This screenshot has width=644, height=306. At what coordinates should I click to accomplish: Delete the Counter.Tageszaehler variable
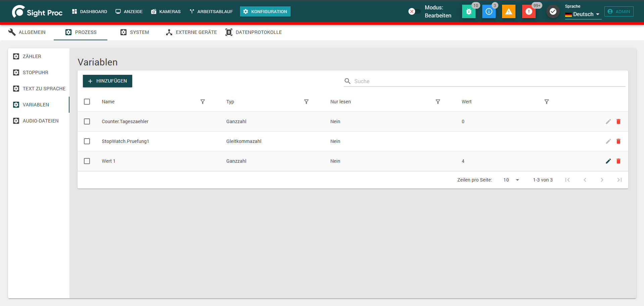[618, 121]
